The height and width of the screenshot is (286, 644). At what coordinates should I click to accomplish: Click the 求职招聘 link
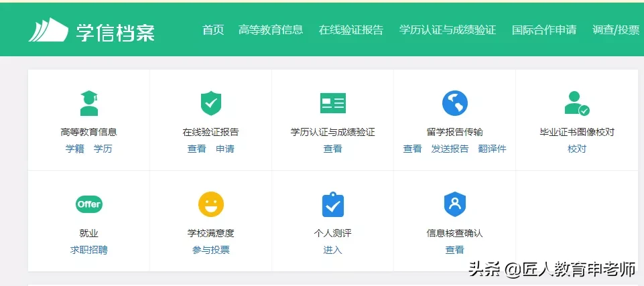[x=88, y=249]
